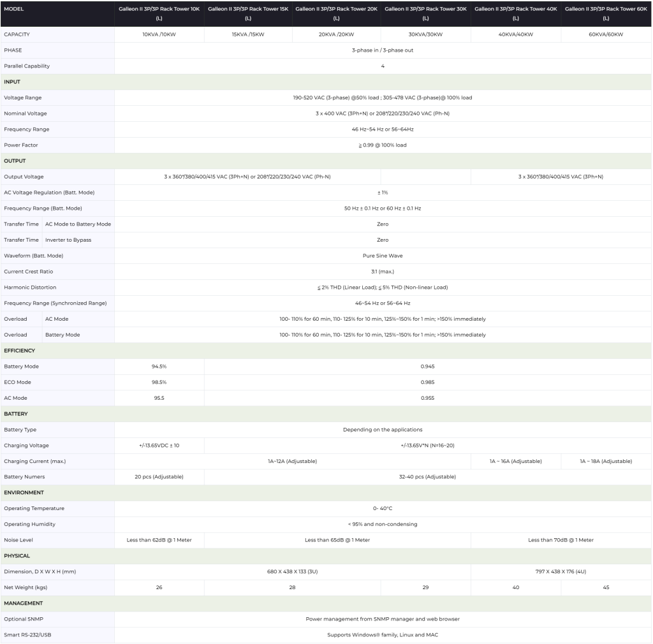Select the Galleon II Rack Tower 30K header
The height and width of the screenshot is (644, 653).
[425, 14]
